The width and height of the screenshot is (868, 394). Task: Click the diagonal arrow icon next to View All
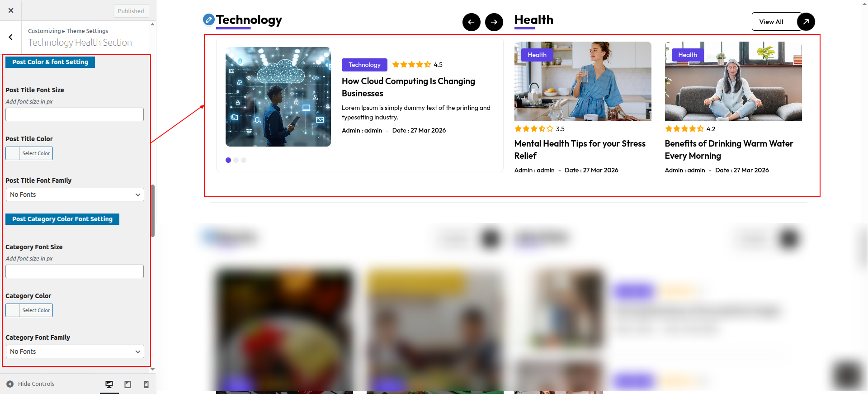[806, 22]
